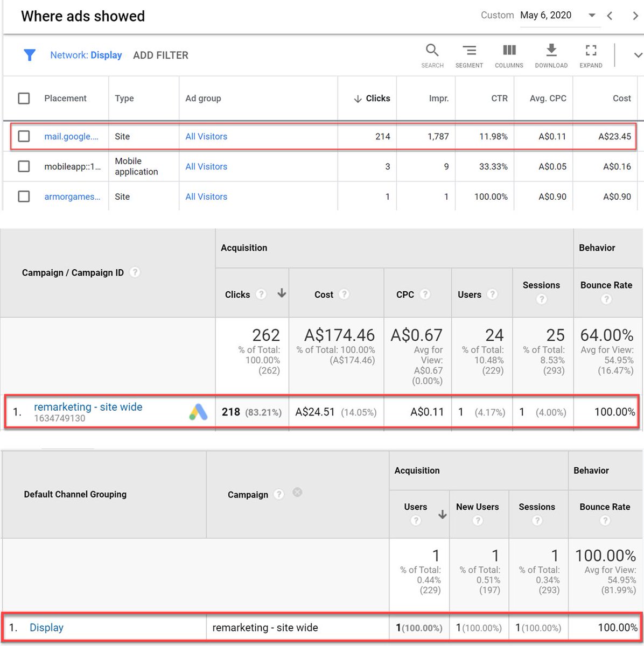Image resolution: width=644 pixels, height=646 pixels.
Task: Click the campaign ID 1634749130
Action: pos(60,418)
